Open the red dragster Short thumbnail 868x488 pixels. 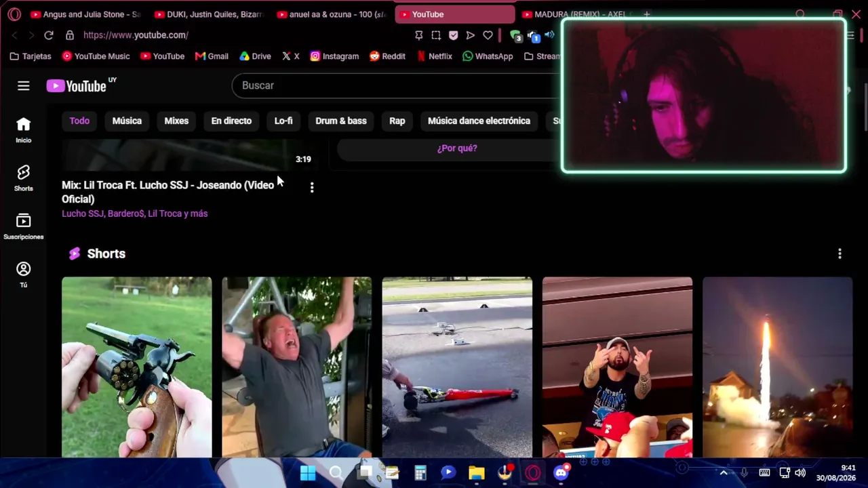[457, 367]
